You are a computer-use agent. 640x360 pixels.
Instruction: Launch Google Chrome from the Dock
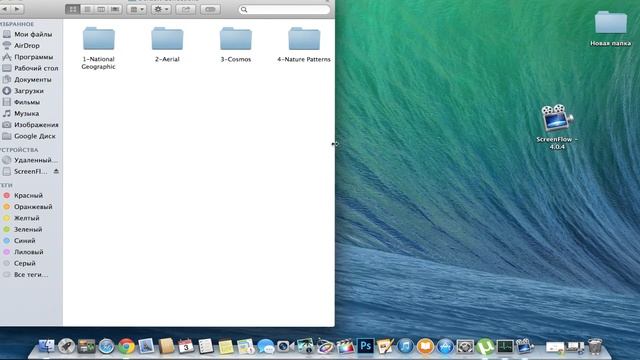[127, 347]
